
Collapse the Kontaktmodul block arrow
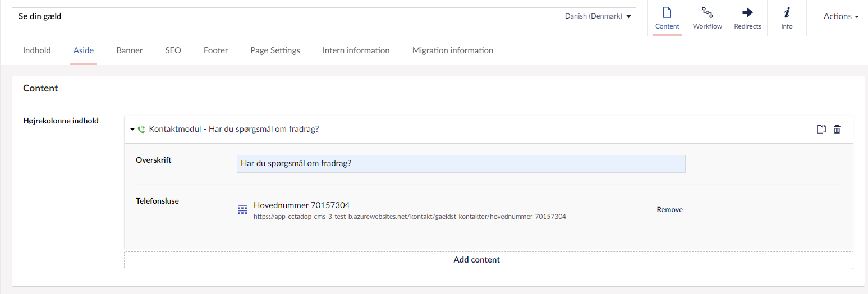pyautogui.click(x=132, y=130)
